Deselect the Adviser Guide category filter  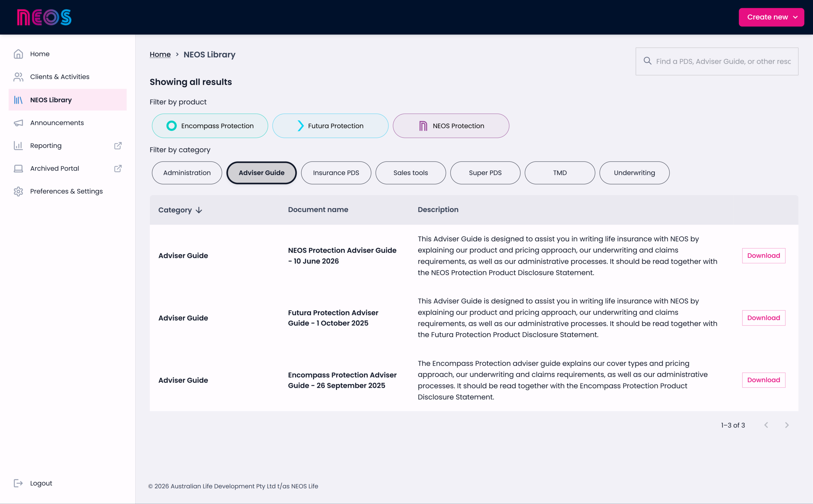[261, 173]
